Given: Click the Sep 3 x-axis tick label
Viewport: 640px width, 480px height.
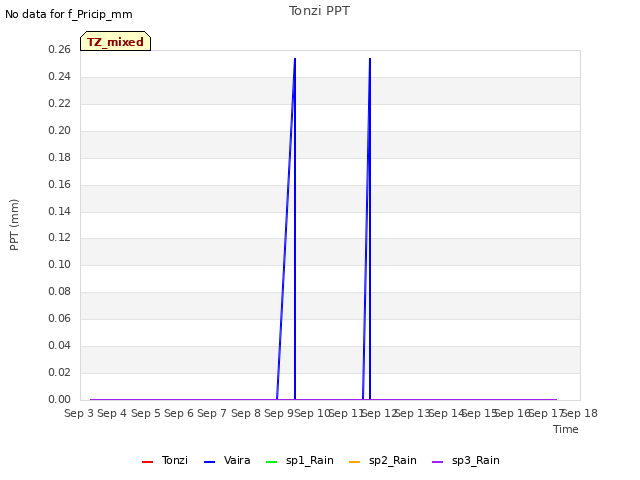Looking at the screenshot, I should pyautogui.click(x=79, y=413).
